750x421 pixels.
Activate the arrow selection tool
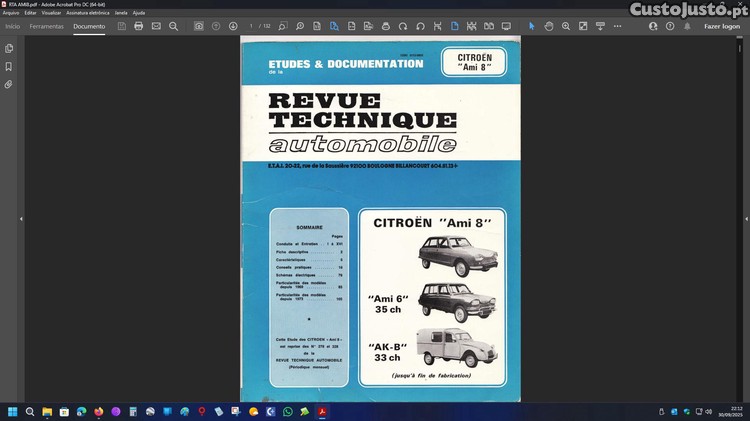point(531,26)
